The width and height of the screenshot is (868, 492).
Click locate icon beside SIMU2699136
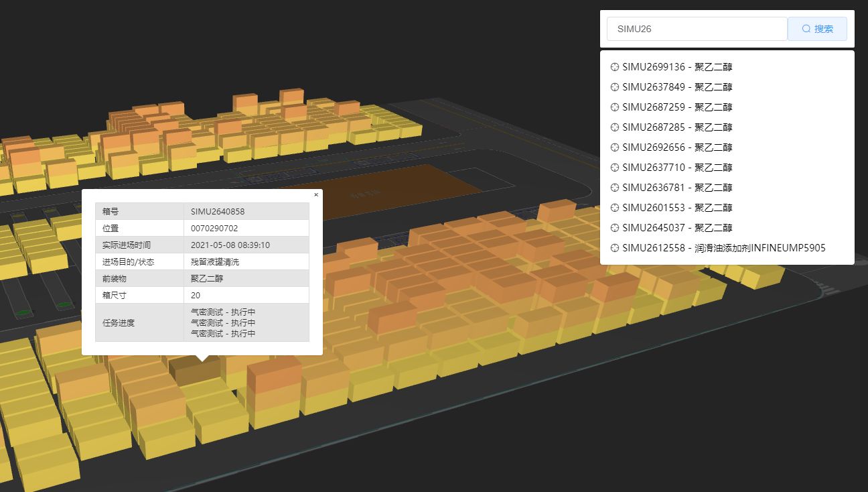tap(615, 67)
